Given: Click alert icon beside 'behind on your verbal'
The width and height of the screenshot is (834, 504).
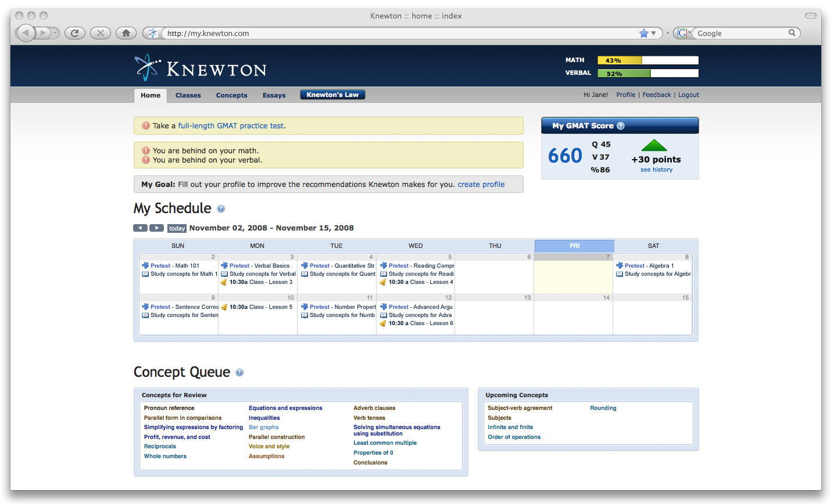Looking at the screenshot, I should (x=146, y=160).
